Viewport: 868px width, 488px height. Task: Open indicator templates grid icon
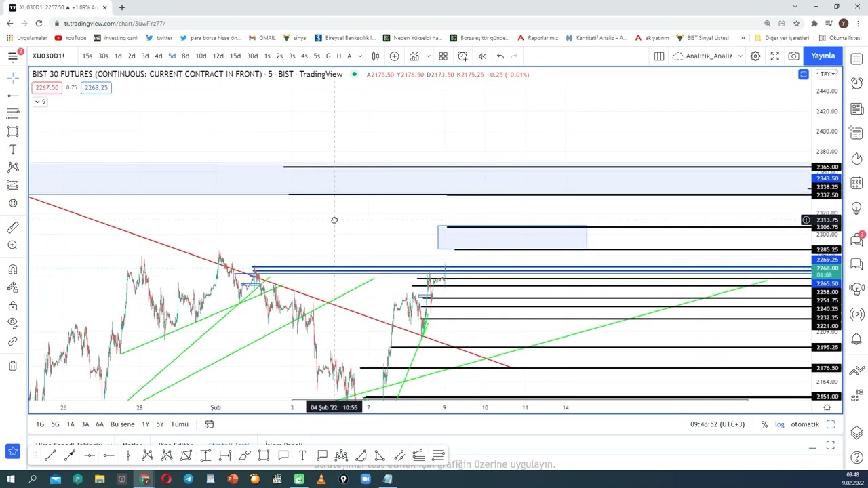(x=443, y=56)
